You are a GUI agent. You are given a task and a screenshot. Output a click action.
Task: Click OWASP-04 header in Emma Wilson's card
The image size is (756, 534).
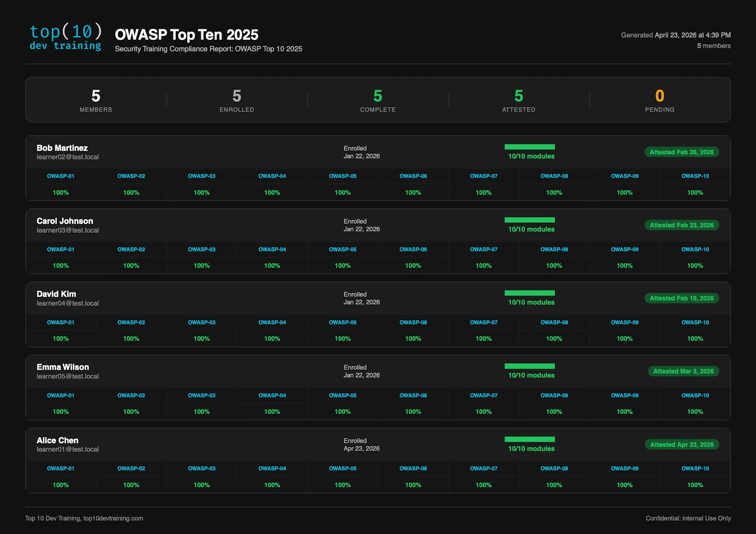coord(272,396)
